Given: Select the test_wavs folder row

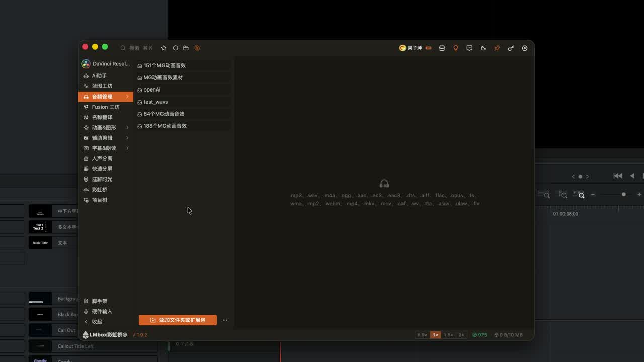Looking at the screenshot, I should pyautogui.click(x=184, y=102).
